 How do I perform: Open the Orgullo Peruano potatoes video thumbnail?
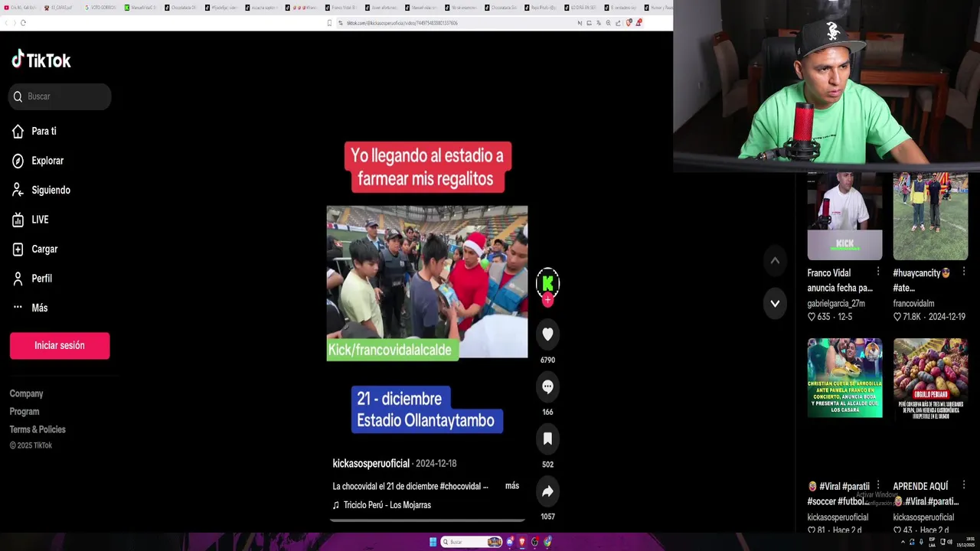pyautogui.click(x=930, y=378)
